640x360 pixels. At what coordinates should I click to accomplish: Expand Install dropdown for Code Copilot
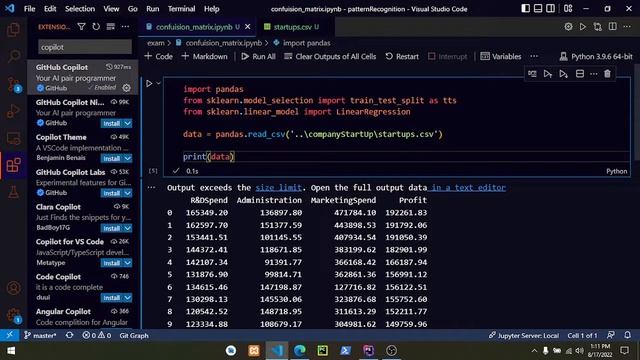(x=128, y=298)
